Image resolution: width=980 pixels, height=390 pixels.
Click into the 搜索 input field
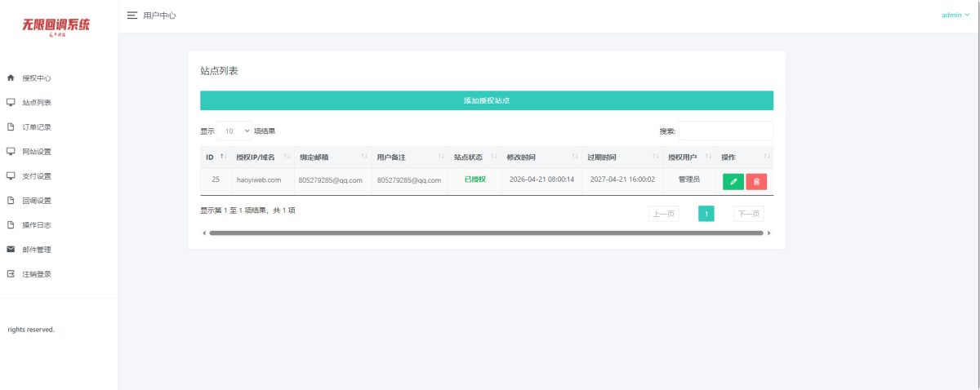(x=725, y=131)
